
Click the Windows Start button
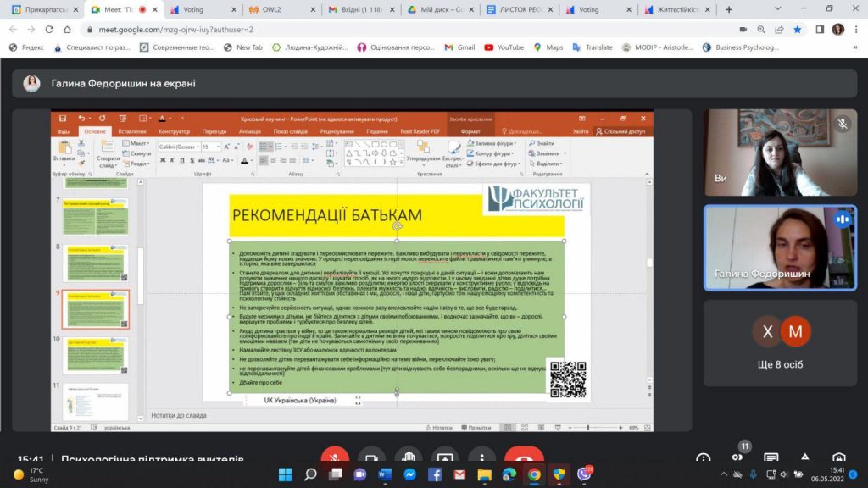click(285, 474)
